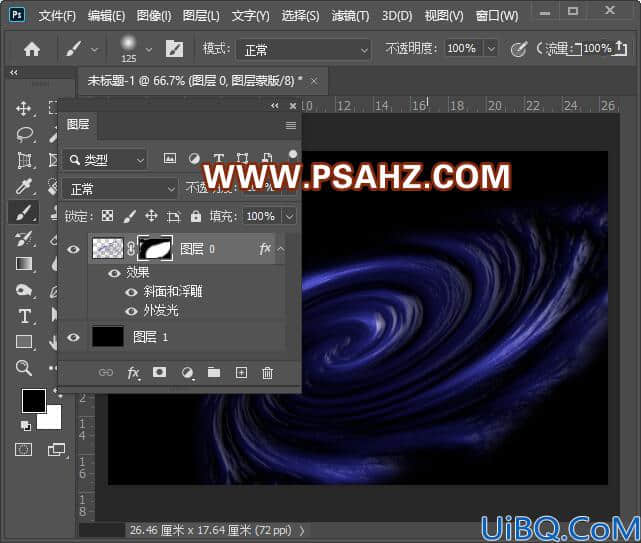Open the 图层(L) menu

tap(201, 16)
